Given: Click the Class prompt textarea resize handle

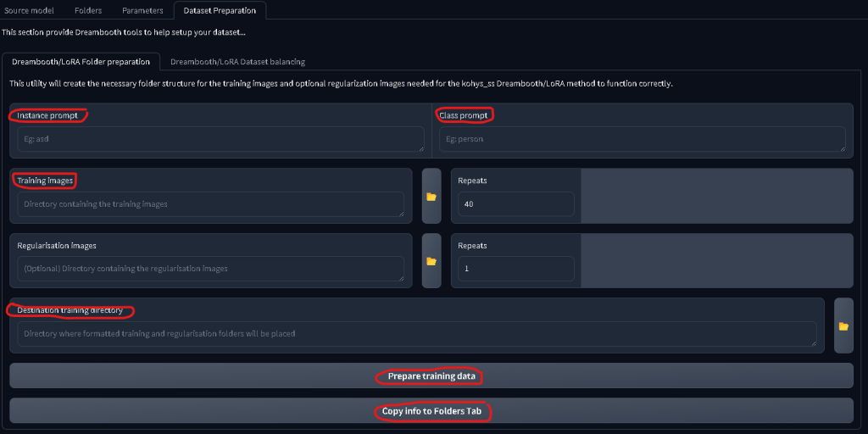Looking at the screenshot, I should [841, 147].
